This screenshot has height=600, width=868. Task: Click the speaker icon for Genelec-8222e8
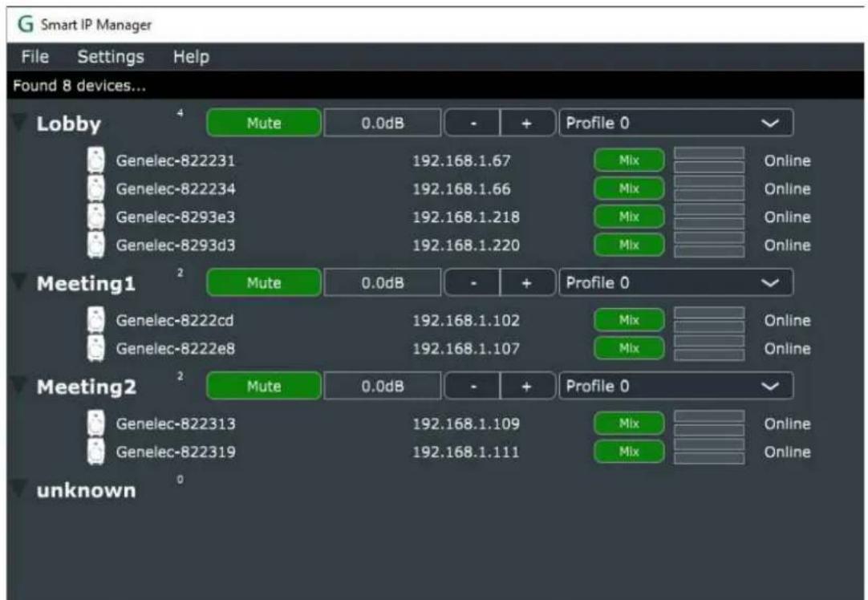click(x=96, y=348)
